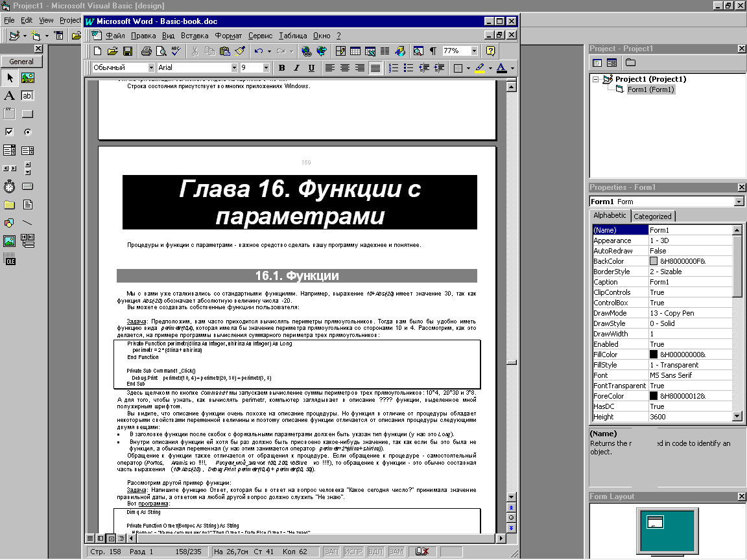Select the Format Painter brush
Viewport: 747px width, 560px height.
(x=240, y=51)
